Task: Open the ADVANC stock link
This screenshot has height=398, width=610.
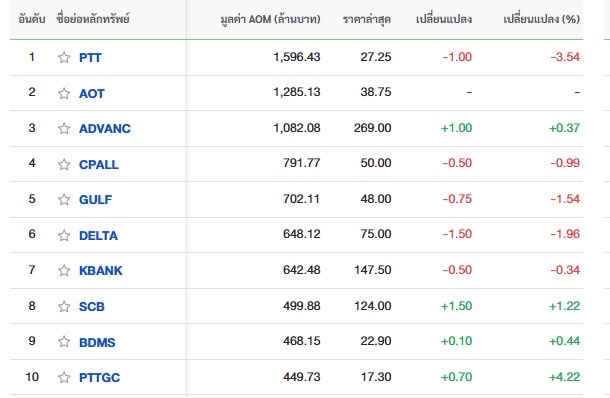Action: coord(105,128)
